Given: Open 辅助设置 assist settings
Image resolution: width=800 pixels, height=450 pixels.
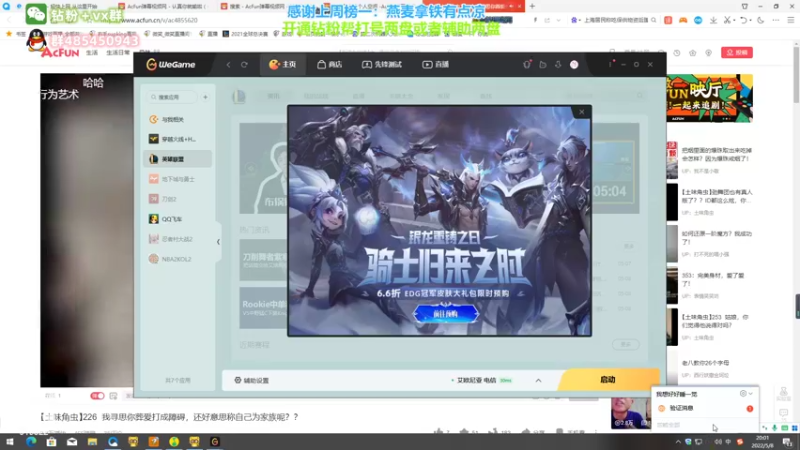Looking at the screenshot, I should click(252, 380).
